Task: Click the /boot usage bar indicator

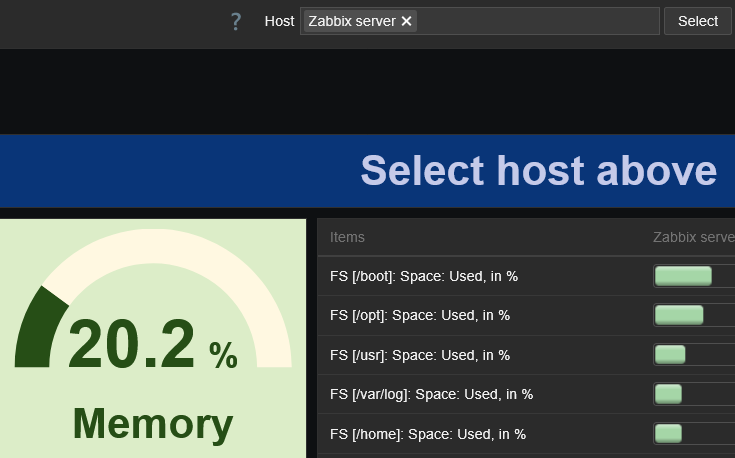Action: 683,276
